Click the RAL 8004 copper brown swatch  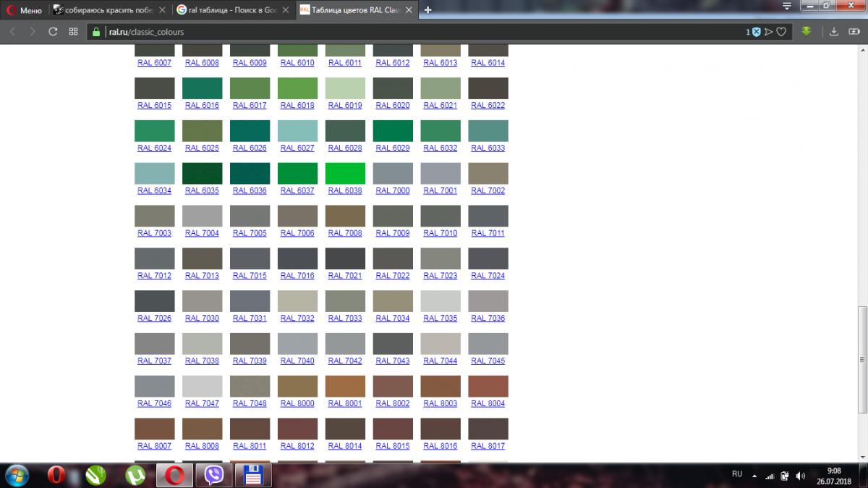(x=488, y=386)
